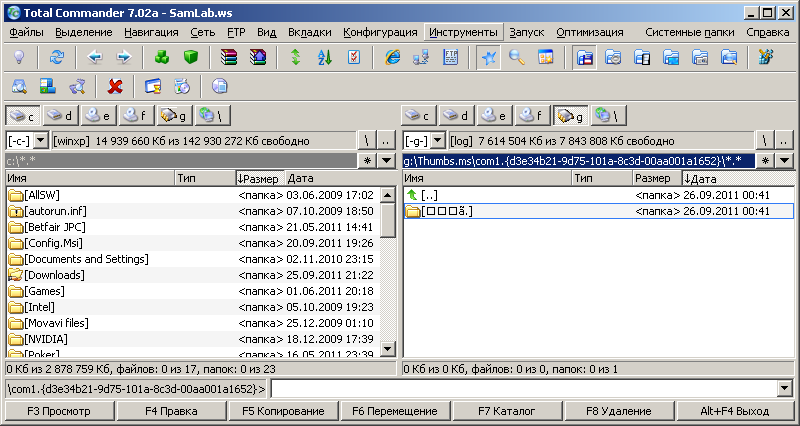This screenshot has height=426, width=800.
Task: Open the Системные папки menu
Action: click(690, 32)
